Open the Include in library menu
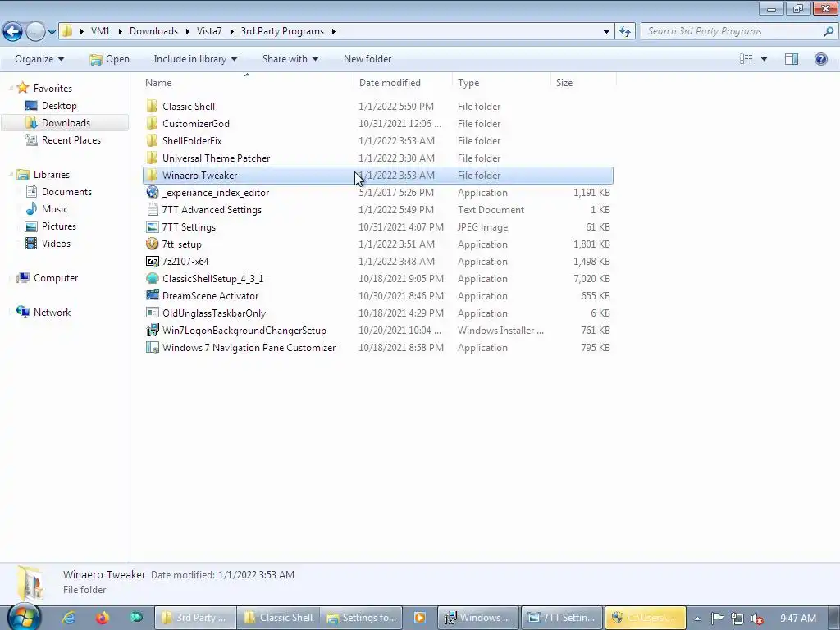840x630 pixels. 195,59
